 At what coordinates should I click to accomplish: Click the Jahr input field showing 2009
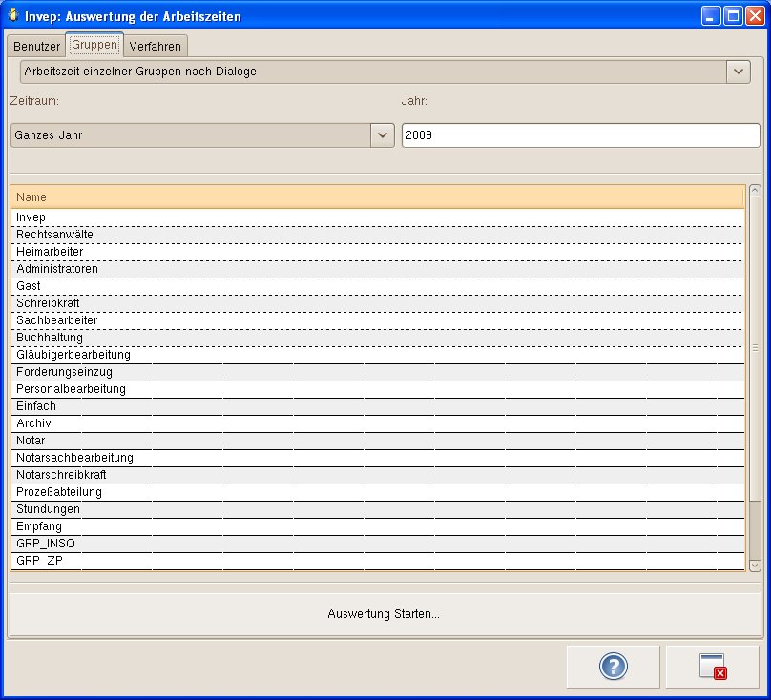(581, 135)
